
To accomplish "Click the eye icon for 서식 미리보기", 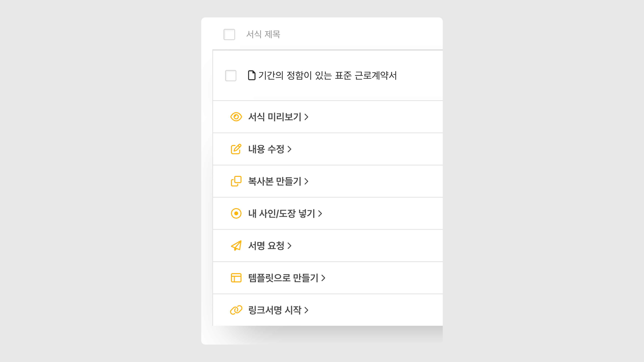I will 236,117.
